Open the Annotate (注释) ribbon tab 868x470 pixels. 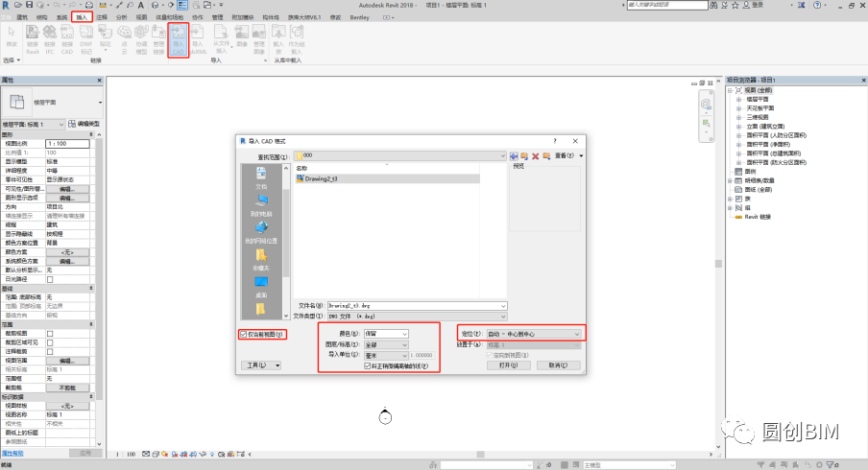tap(102, 17)
